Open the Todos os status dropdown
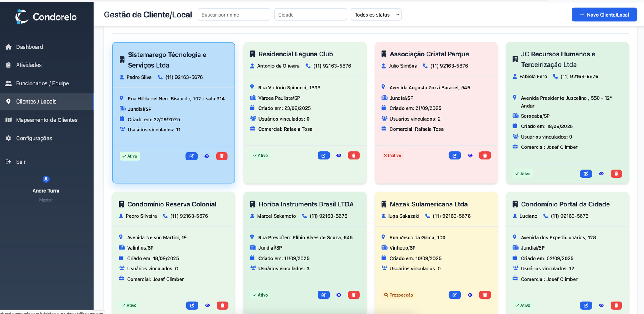The width and height of the screenshot is (644, 314). 376,15
